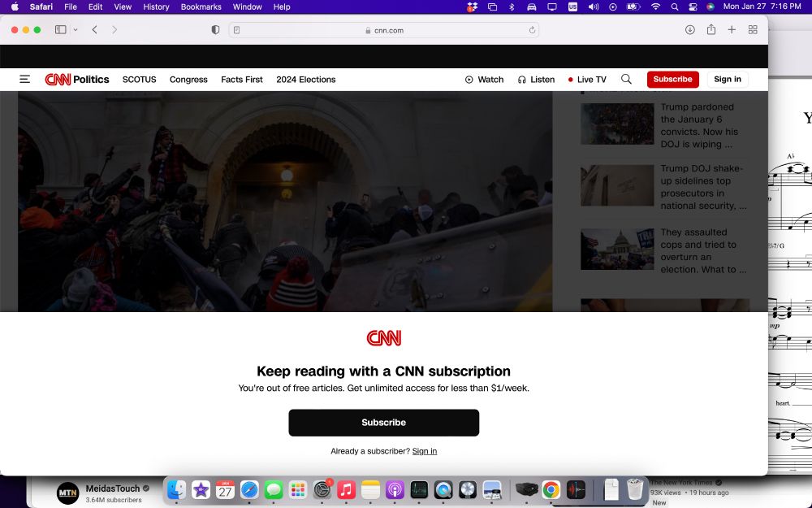
Task: Click the black Subscribe button in paywall
Action: [384, 423]
